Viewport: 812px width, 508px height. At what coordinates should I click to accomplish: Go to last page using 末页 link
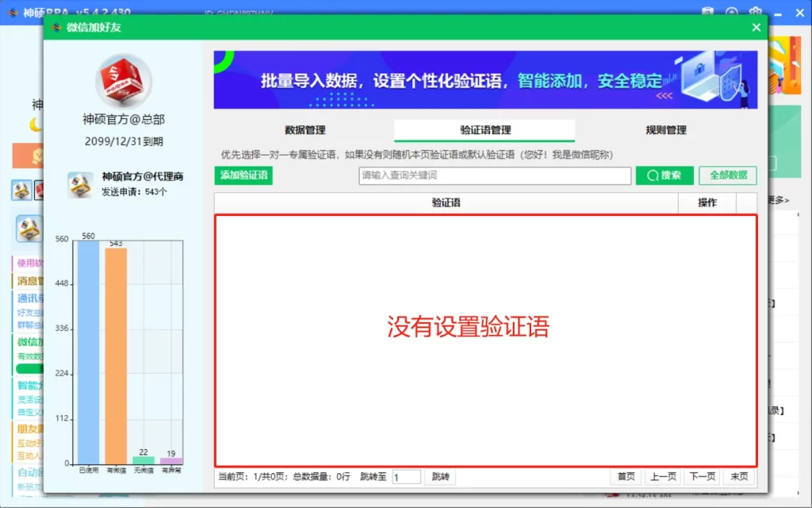click(738, 476)
